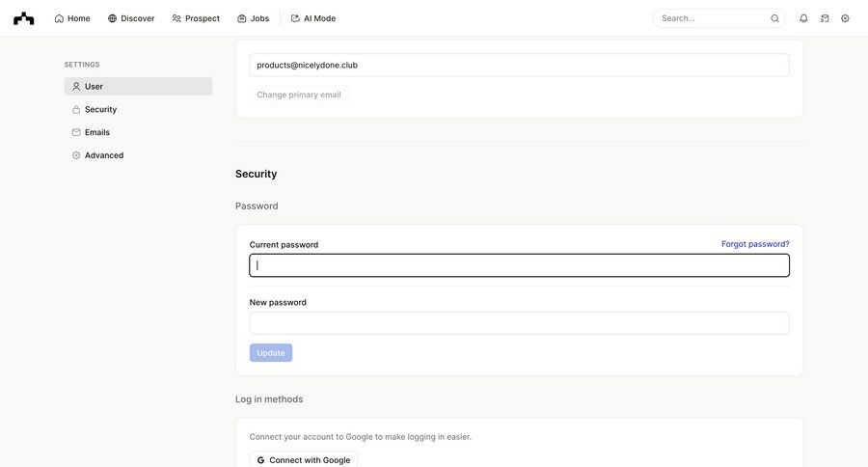Follow the Forgot password? link
Screen dimensions: 868x467
(755, 244)
